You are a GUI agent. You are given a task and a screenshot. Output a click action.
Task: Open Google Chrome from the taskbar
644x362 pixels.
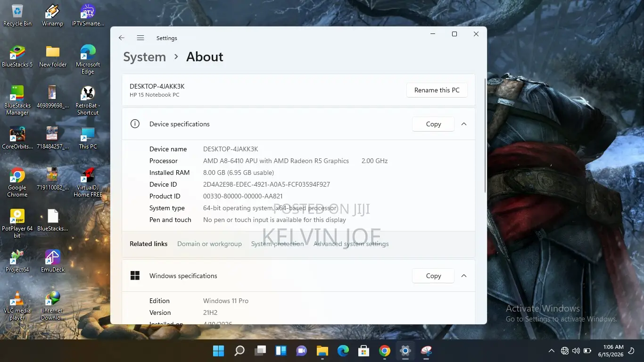(x=385, y=351)
